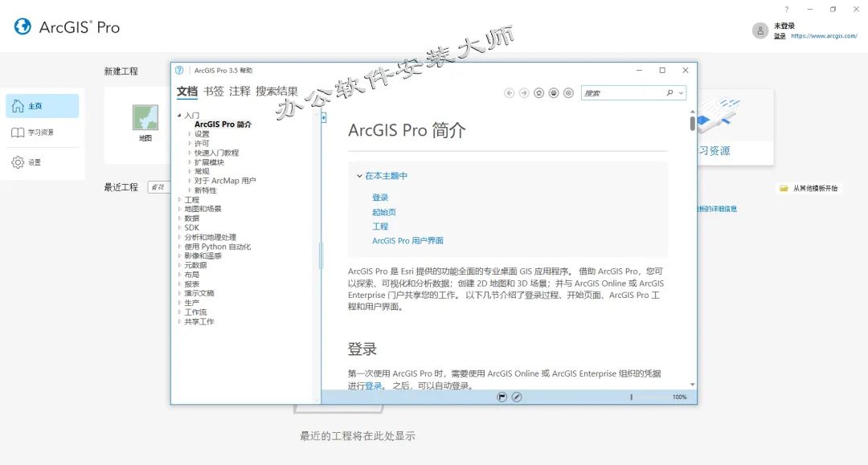Expand the 工程 tree node arrow
The width and height of the screenshot is (868, 465).
pos(179,200)
